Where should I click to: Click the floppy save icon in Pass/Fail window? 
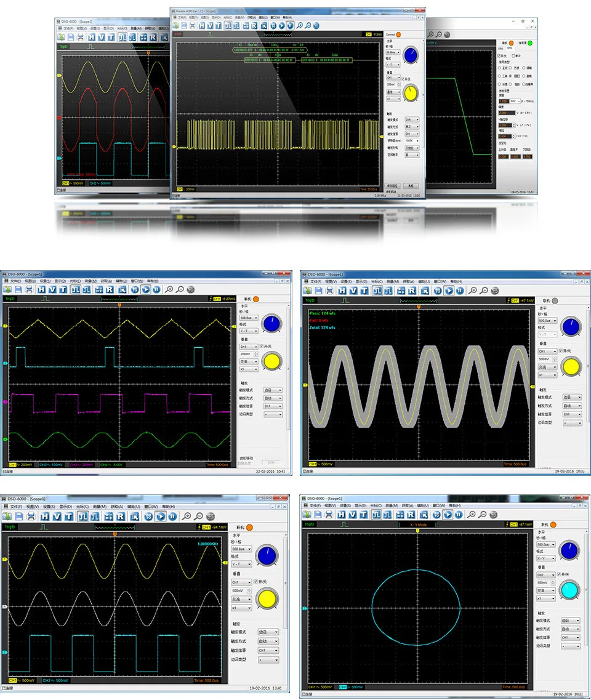[319, 291]
